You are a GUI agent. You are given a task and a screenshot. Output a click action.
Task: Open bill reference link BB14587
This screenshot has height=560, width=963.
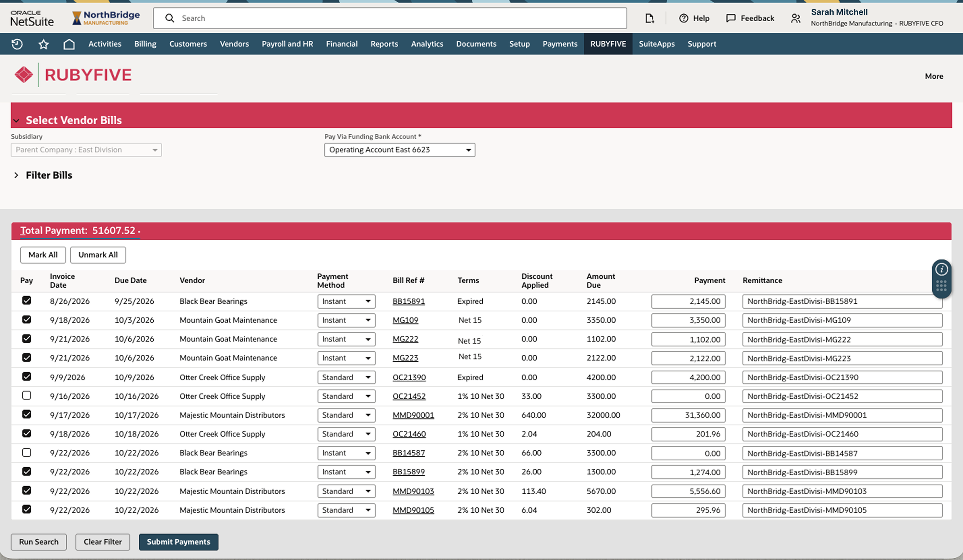tap(409, 453)
